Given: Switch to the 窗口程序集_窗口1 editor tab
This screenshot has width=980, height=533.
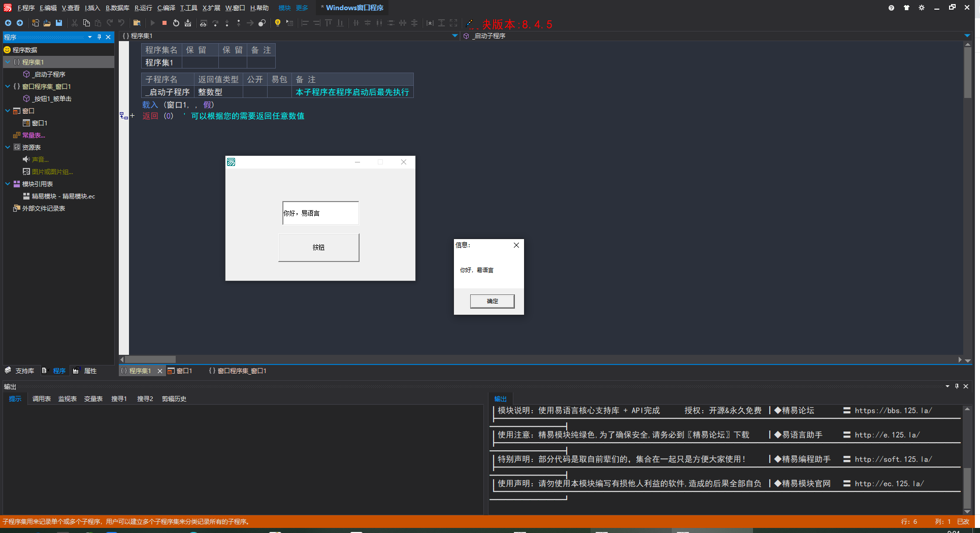Looking at the screenshot, I should point(238,371).
